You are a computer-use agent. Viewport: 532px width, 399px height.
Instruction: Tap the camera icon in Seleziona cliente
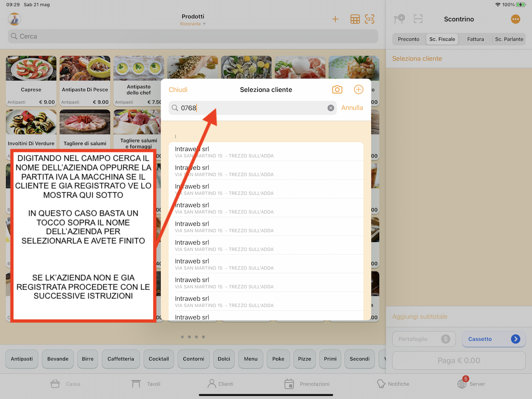[337, 89]
